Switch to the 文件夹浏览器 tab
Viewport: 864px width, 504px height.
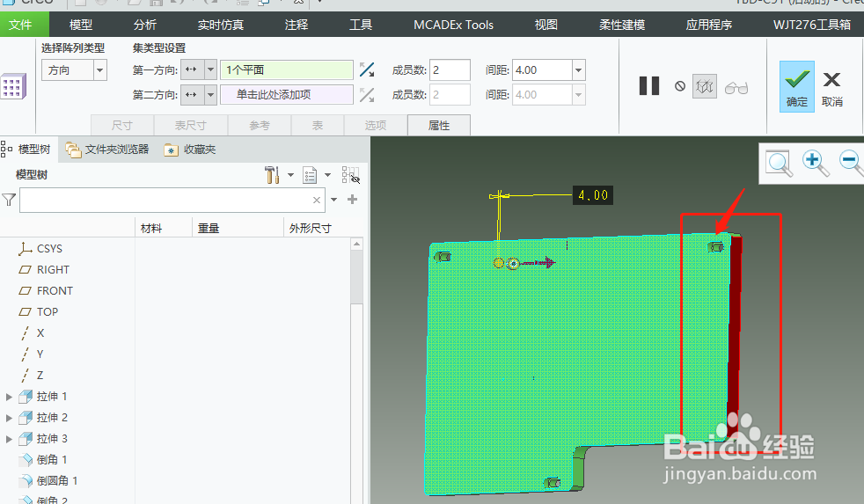pos(107,150)
